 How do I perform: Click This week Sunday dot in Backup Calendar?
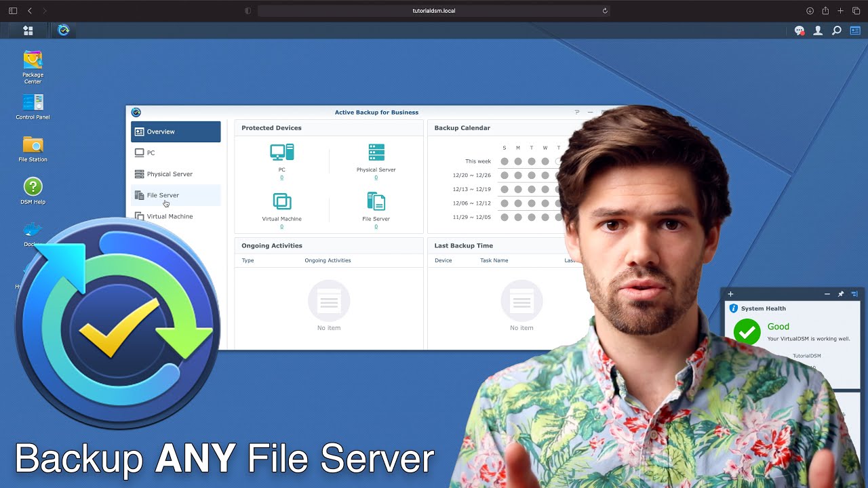(x=505, y=161)
